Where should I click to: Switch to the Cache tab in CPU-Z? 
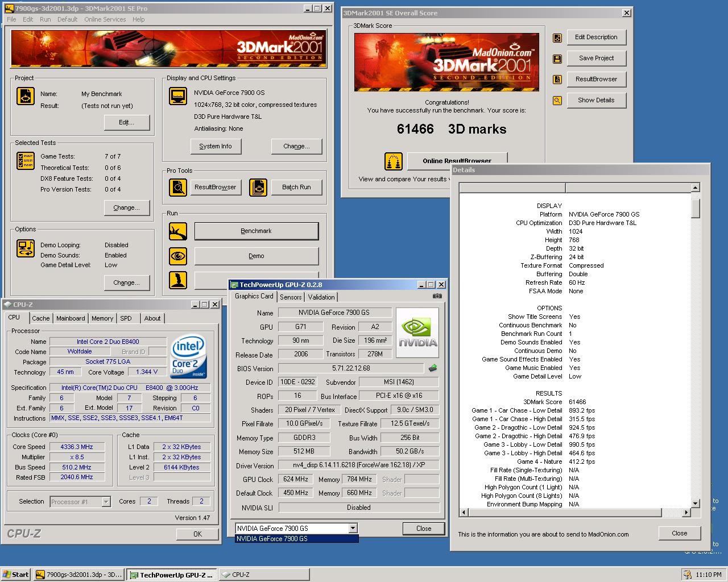(x=40, y=318)
